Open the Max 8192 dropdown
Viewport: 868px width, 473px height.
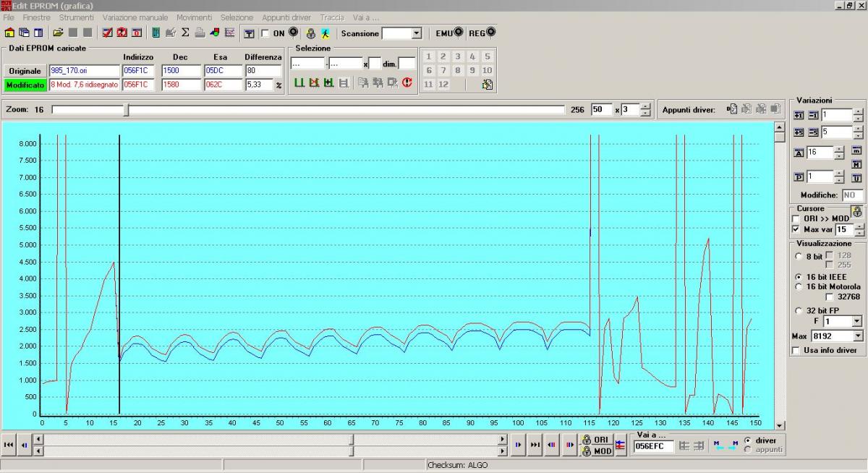(857, 336)
